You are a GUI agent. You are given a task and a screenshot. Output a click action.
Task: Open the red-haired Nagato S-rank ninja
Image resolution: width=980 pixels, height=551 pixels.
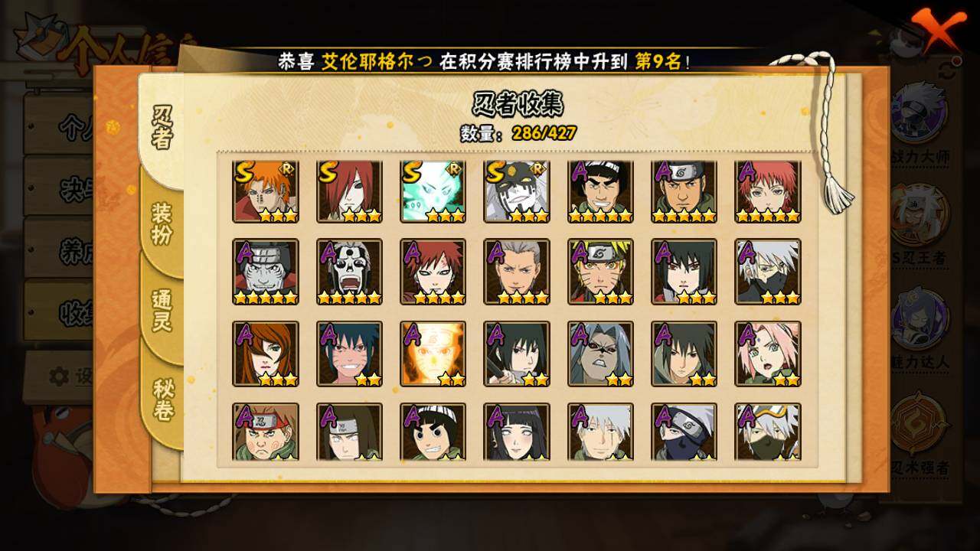pos(349,191)
